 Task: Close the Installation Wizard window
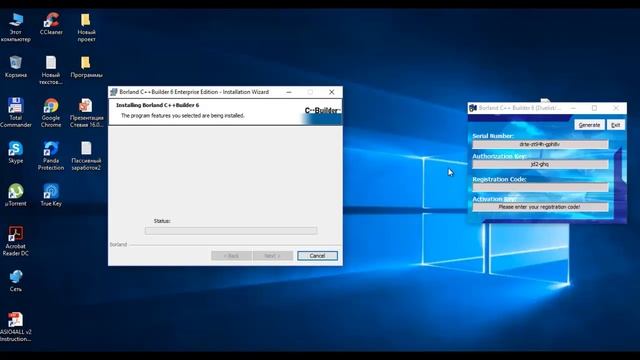(x=331, y=92)
